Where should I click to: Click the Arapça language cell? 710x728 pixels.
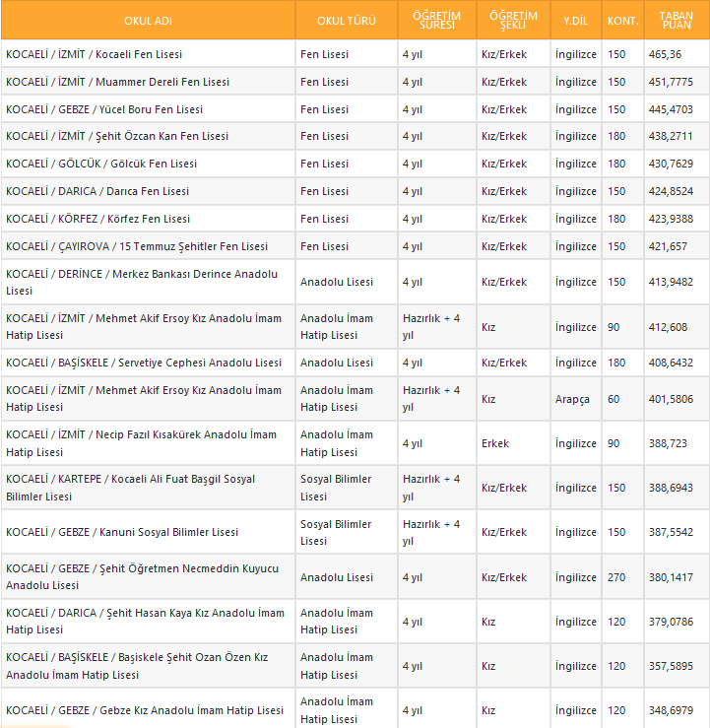[572, 399]
